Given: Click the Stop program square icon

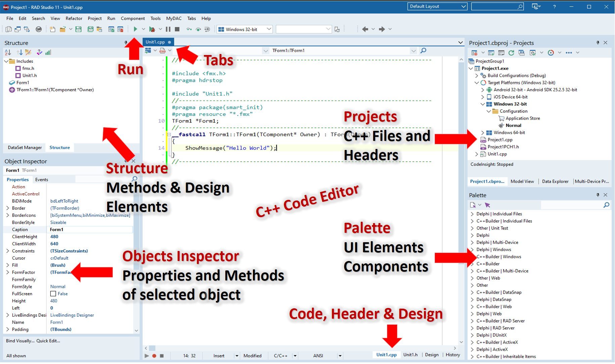Looking at the screenshot, I should click(177, 29).
